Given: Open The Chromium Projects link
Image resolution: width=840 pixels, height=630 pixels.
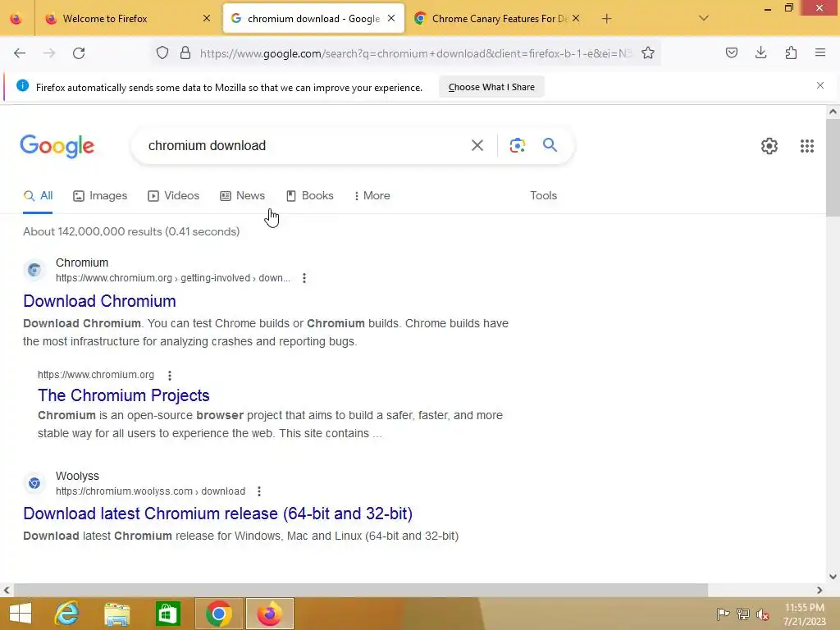Looking at the screenshot, I should click(124, 395).
